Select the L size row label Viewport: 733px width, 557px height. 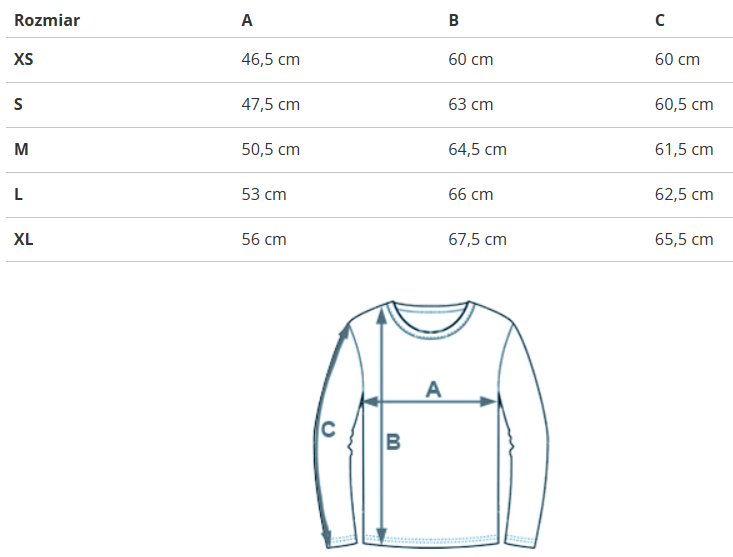pyautogui.click(x=19, y=194)
